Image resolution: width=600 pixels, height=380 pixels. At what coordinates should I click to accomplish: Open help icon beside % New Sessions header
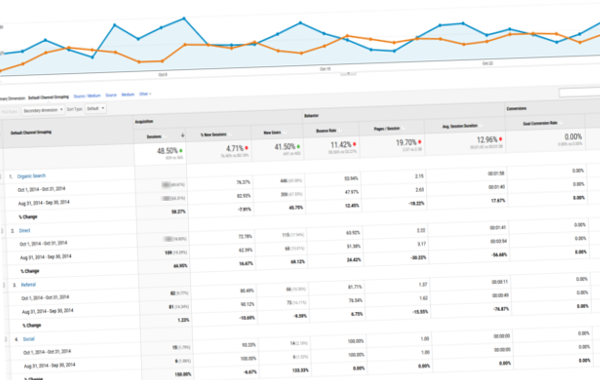click(230, 134)
